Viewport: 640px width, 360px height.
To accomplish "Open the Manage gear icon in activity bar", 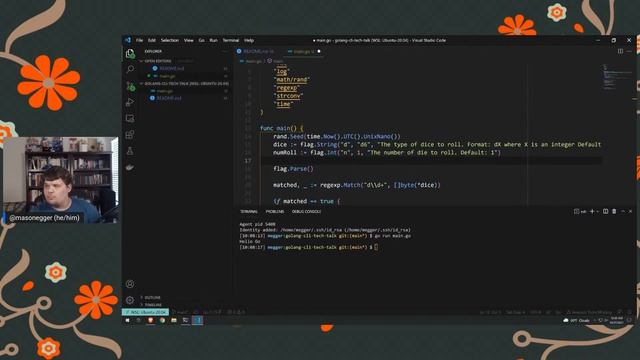I will pos(130,300).
